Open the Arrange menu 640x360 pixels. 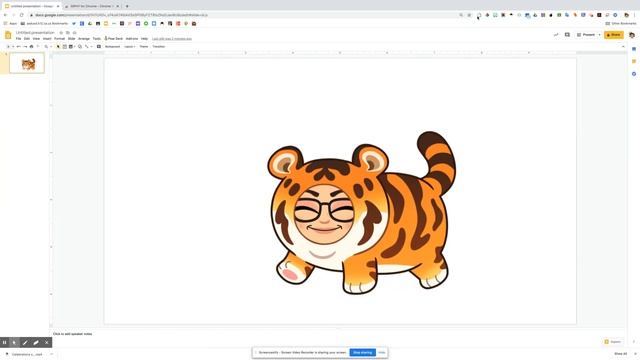coord(84,38)
